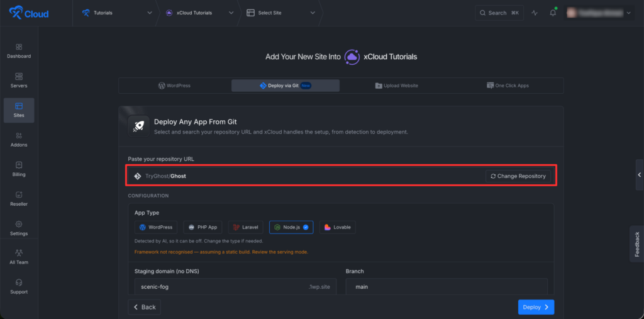Open Dashboard in the sidebar
This screenshot has height=319, width=644.
tap(19, 51)
